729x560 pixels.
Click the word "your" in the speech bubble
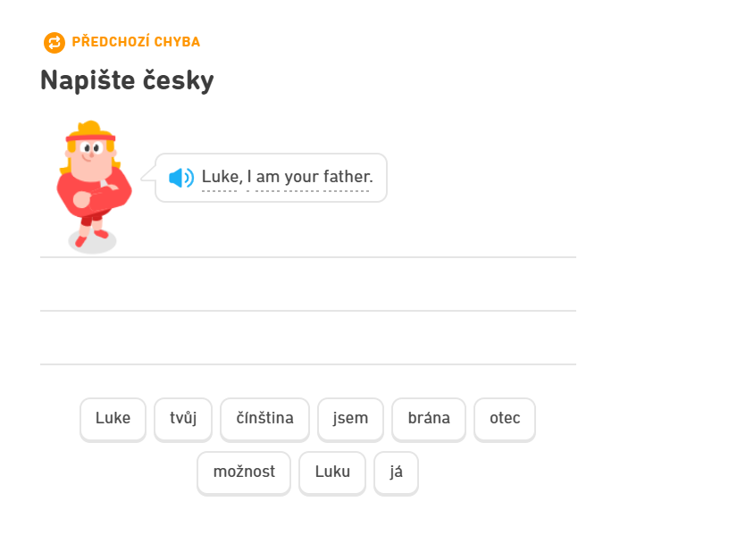point(301,177)
